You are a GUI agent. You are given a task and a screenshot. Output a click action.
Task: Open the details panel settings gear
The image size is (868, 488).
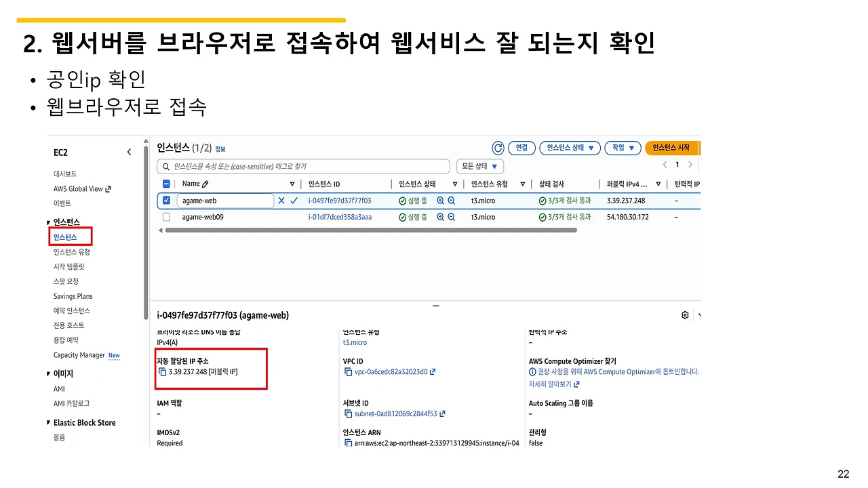[685, 314]
